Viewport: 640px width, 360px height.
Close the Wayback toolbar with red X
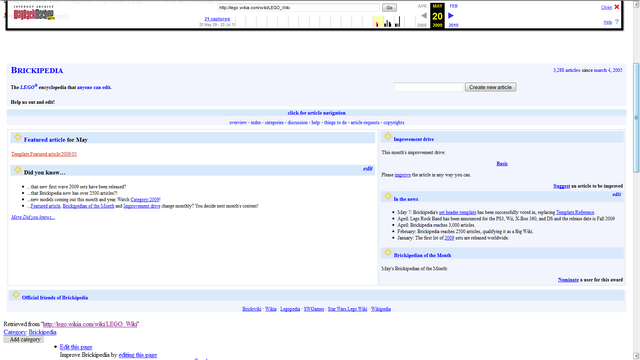coord(617,7)
